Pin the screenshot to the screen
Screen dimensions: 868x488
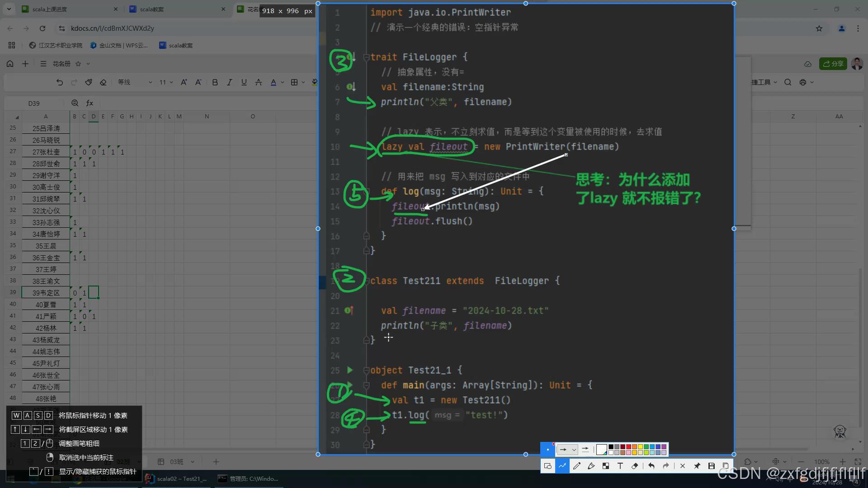click(697, 466)
